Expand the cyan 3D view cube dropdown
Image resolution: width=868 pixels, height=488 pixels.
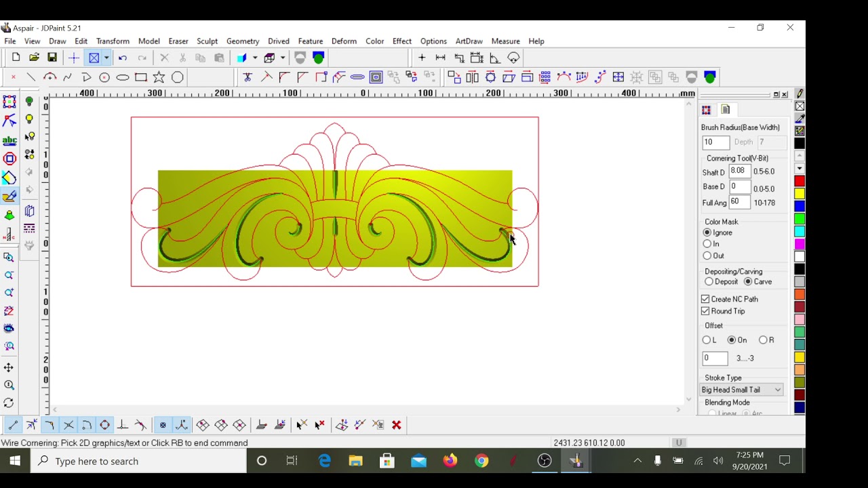[x=254, y=58]
